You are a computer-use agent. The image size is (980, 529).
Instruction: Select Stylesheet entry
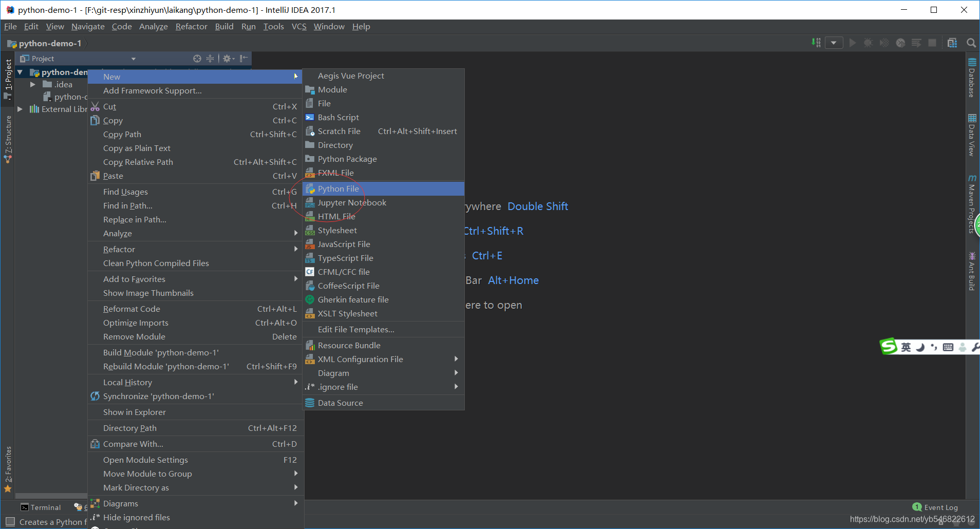click(x=384, y=231)
